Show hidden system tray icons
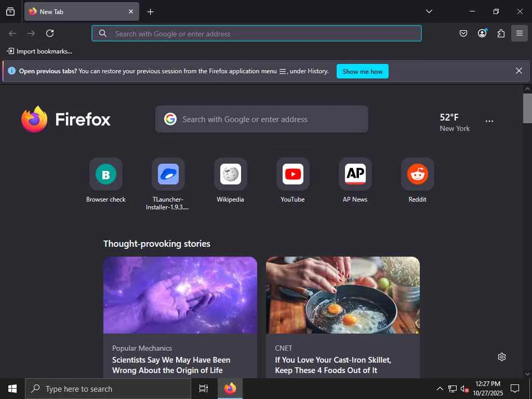Image resolution: width=532 pixels, height=399 pixels. click(x=440, y=389)
